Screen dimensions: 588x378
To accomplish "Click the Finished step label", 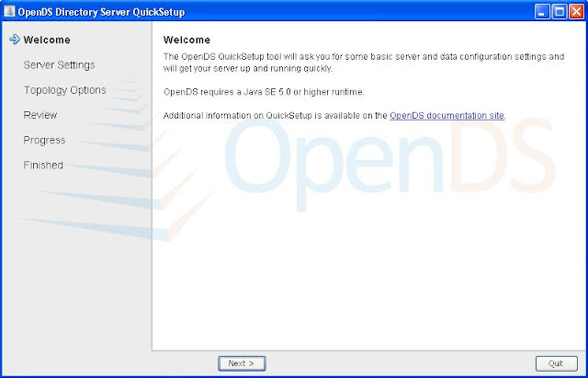I will click(x=43, y=166).
